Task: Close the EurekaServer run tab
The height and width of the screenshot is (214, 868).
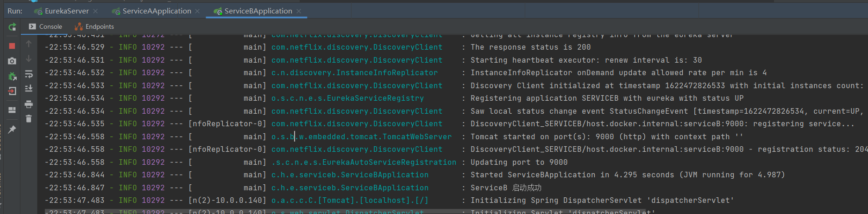Action: (x=95, y=11)
